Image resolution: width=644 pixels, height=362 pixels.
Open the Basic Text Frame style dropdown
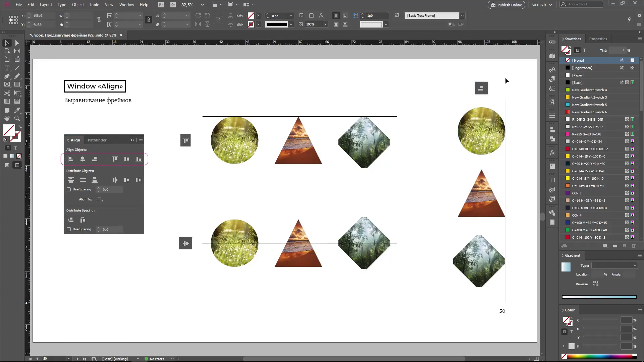462,15
